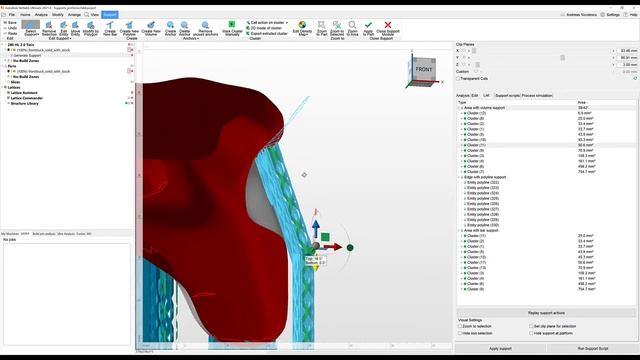
Task: Switch to the Analyze ribbon tab
Action: click(41, 15)
